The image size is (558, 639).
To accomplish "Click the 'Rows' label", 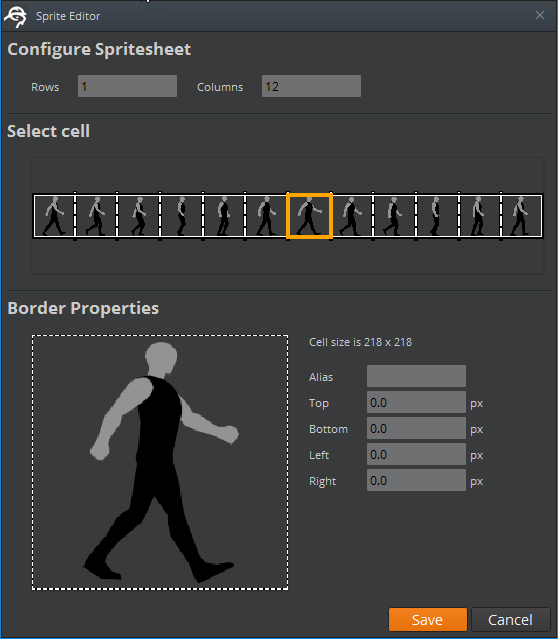I will tap(45, 87).
